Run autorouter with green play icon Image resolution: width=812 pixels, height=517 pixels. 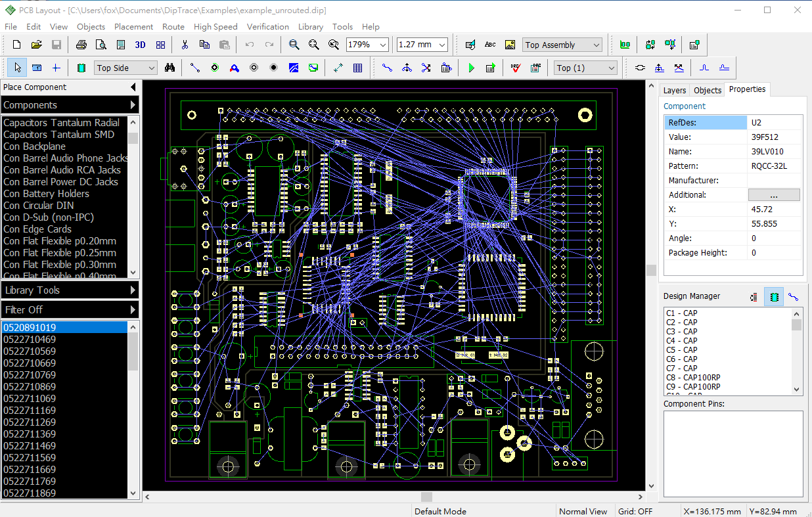click(471, 68)
